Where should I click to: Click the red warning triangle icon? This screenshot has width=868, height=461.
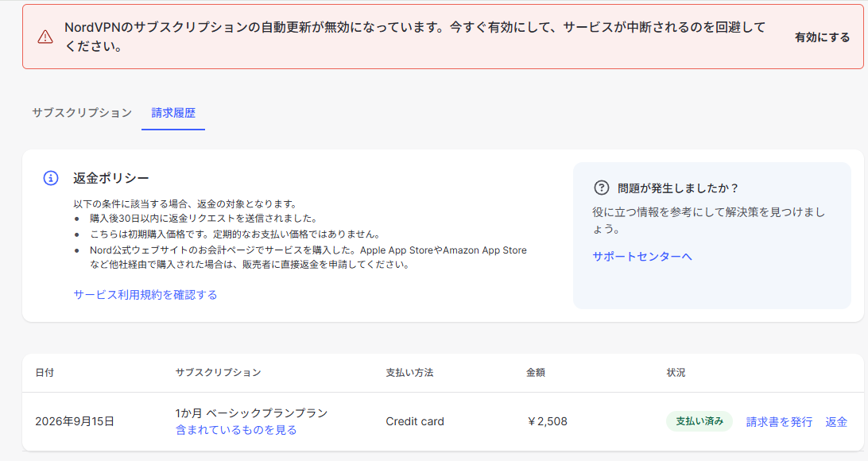45,37
